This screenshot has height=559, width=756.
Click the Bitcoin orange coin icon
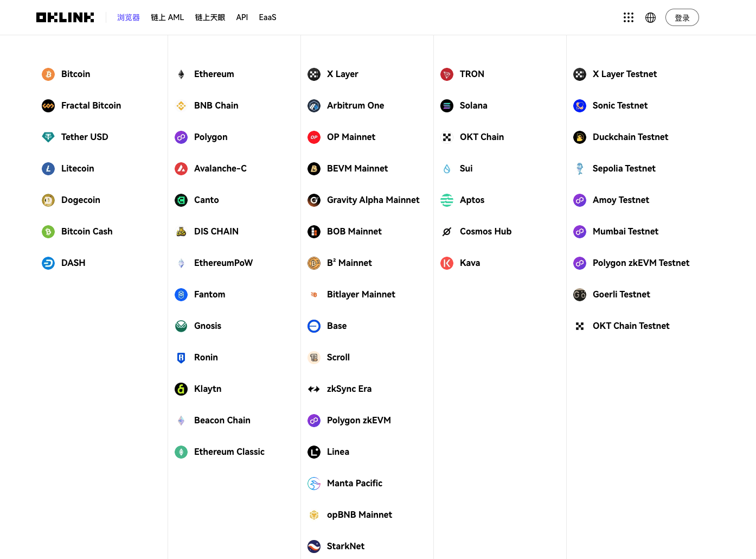(x=48, y=74)
